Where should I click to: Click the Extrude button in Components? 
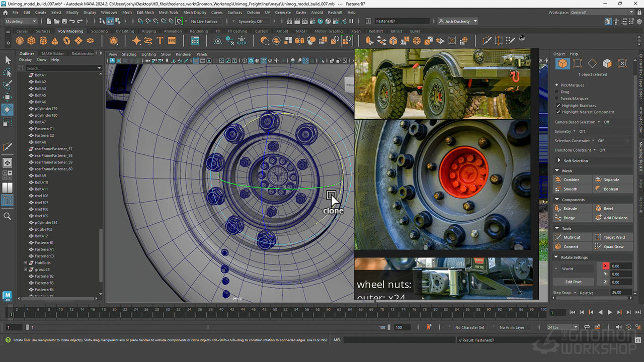[570, 208]
